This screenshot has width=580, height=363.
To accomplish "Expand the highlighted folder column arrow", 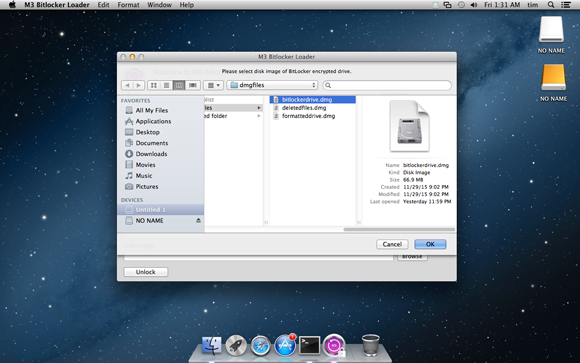I will pyautogui.click(x=259, y=108).
